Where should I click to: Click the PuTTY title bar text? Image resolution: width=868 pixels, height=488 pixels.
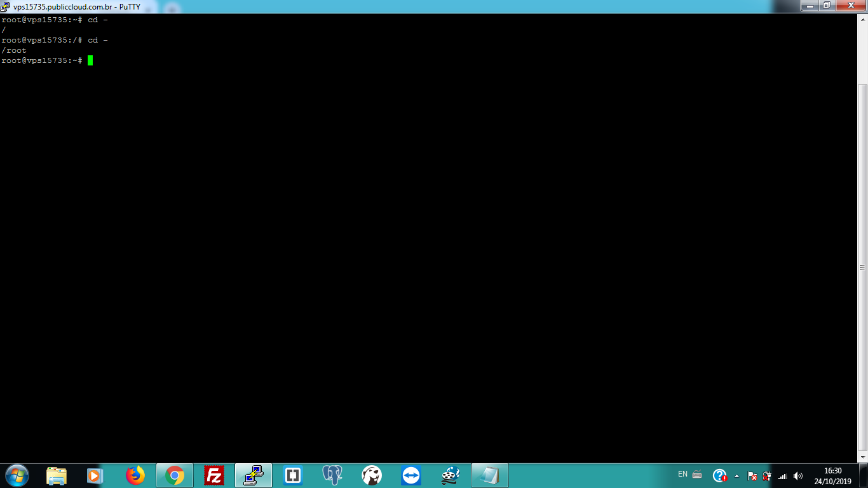click(77, 6)
